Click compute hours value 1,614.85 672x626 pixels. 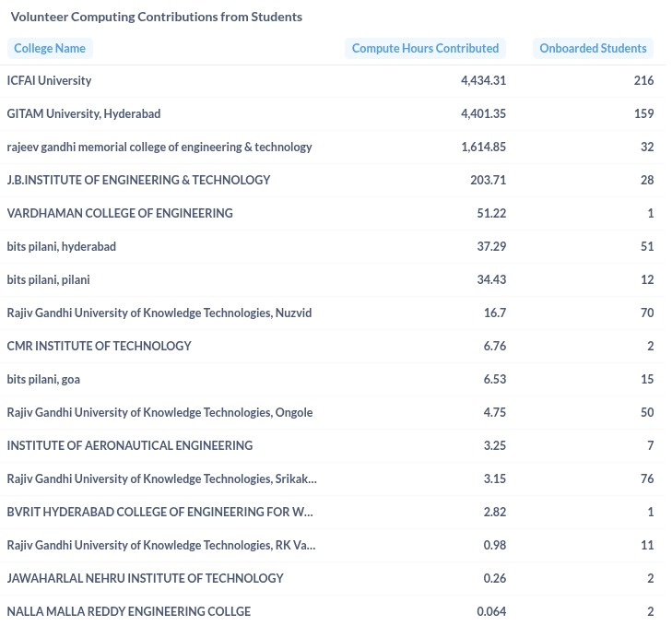pos(483,148)
